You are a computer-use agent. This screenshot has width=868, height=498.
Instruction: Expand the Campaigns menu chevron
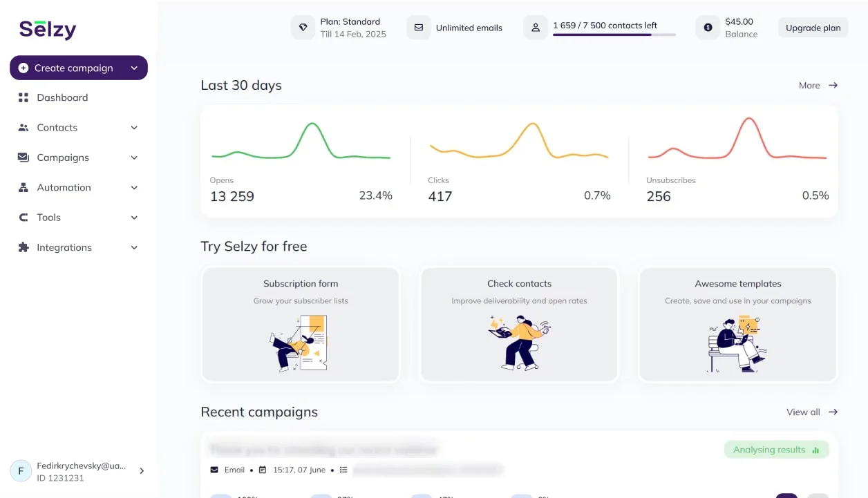134,157
